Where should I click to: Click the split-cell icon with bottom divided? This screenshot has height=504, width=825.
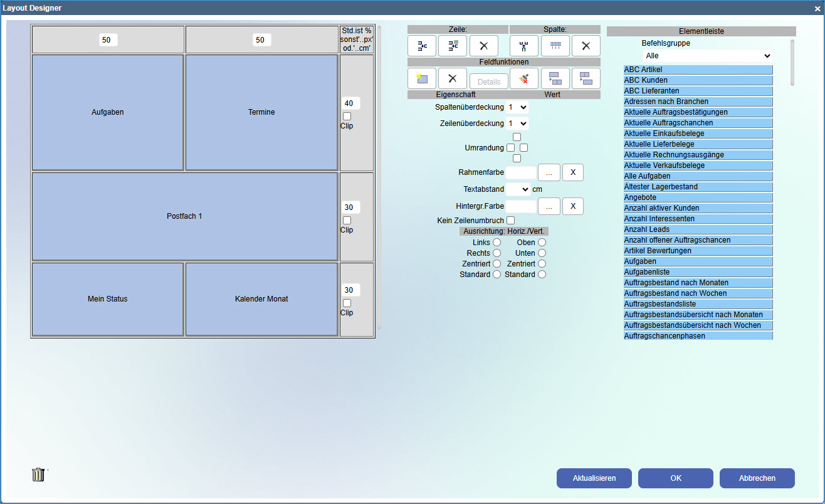point(555,79)
